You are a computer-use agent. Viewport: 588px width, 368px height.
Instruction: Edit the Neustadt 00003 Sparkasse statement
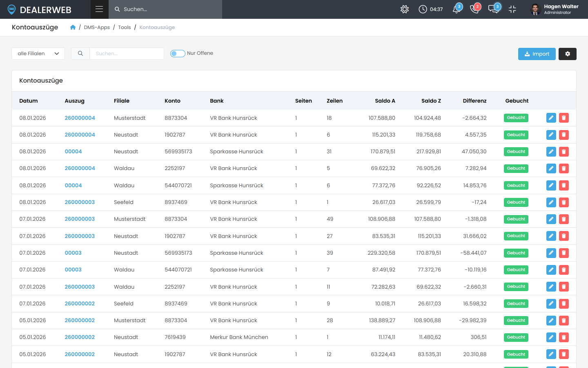point(551,253)
